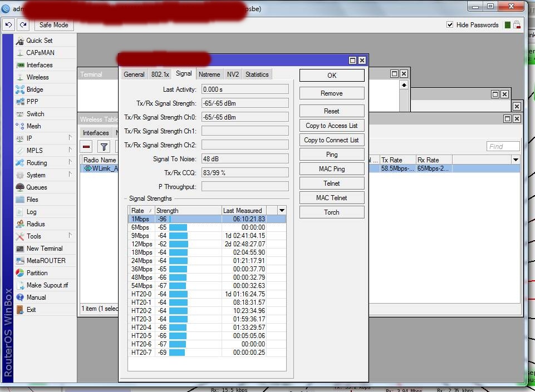Toggle Safe Mode on
Image resolution: width=535 pixels, height=392 pixels.
(53, 24)
